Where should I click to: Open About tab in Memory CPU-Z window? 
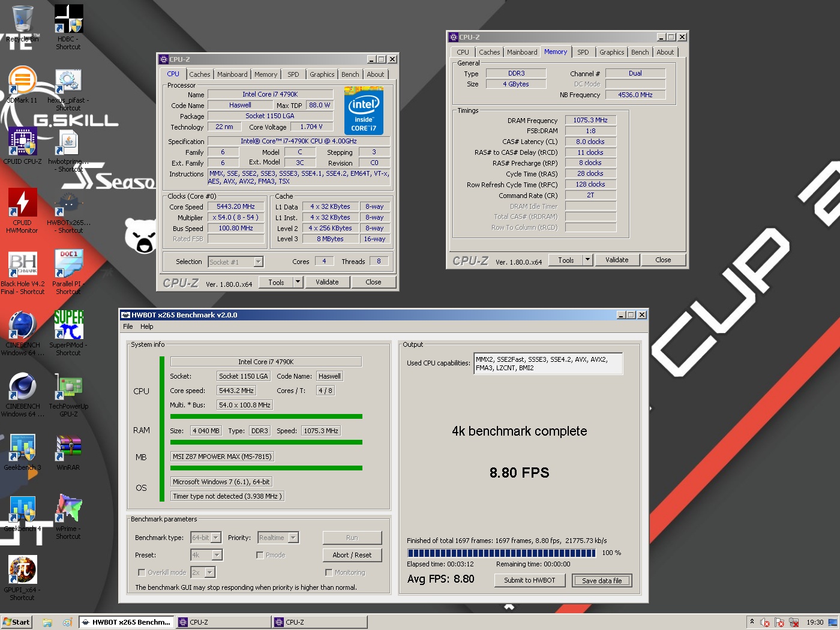coord(665,52)
